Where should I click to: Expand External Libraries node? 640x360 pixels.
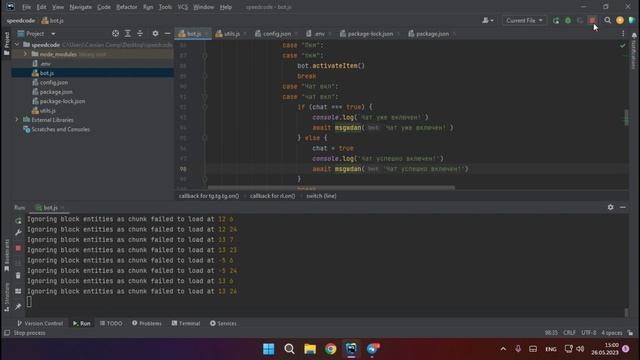click(x=17, y=120)
